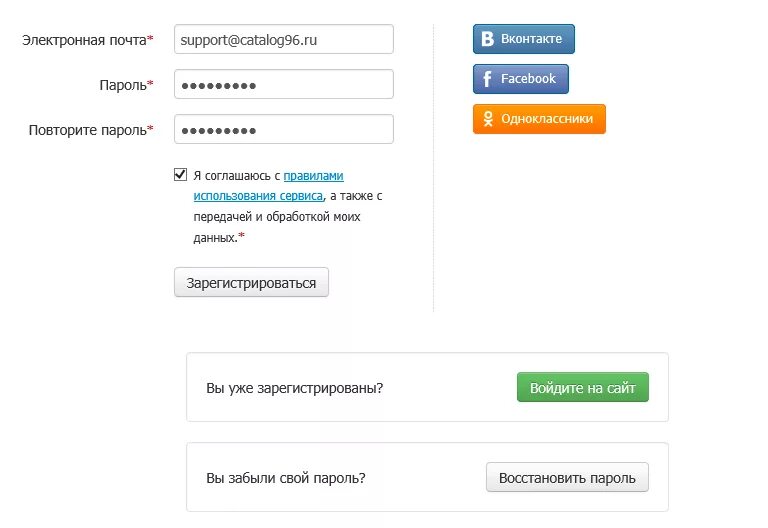Click 'передачей и обработкой моих' agreement text
The image size is (768, 528).
[277, 216]
